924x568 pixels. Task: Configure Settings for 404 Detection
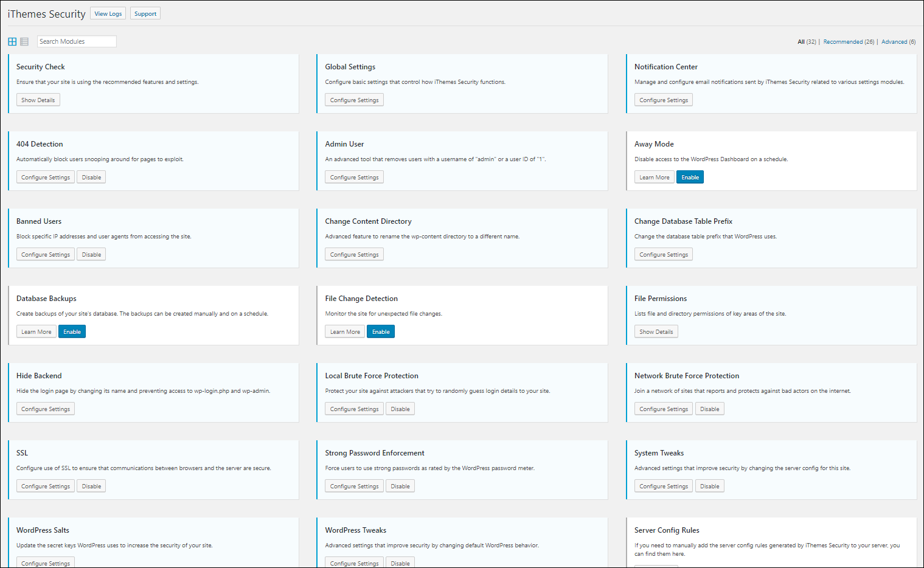46,177
